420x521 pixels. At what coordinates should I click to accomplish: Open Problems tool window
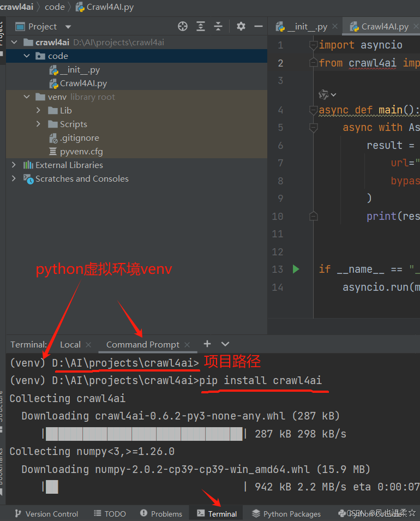point(161,514)
